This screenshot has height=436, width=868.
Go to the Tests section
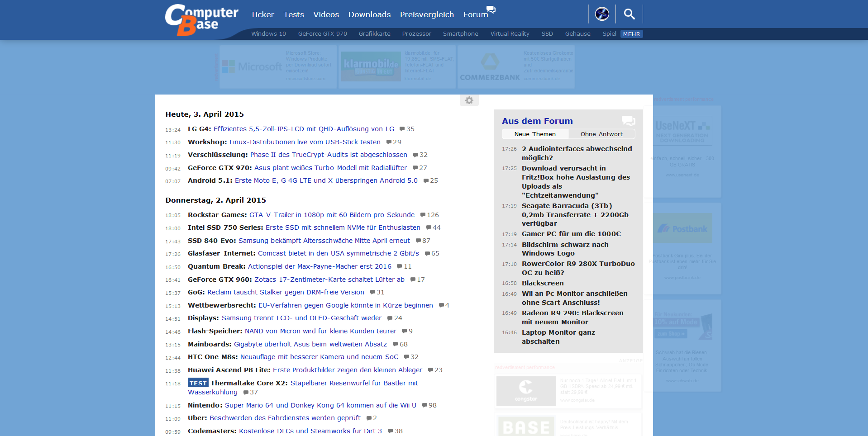294,14
